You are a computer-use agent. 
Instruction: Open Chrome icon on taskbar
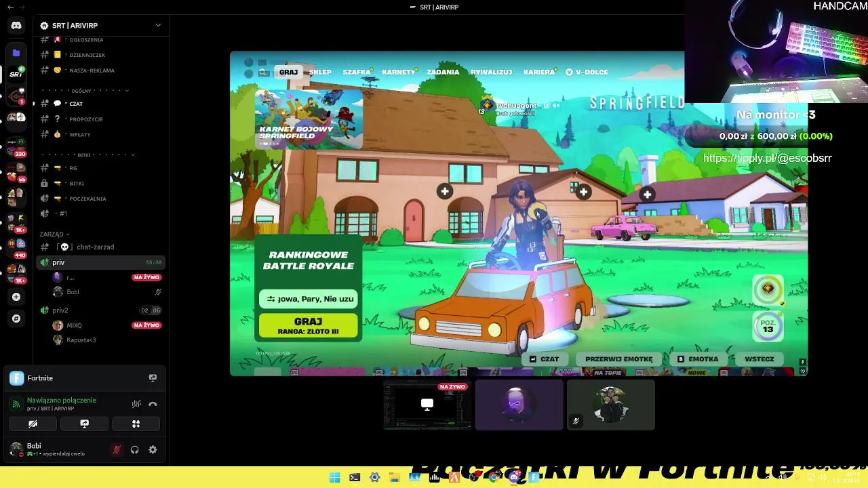[494, 478]
